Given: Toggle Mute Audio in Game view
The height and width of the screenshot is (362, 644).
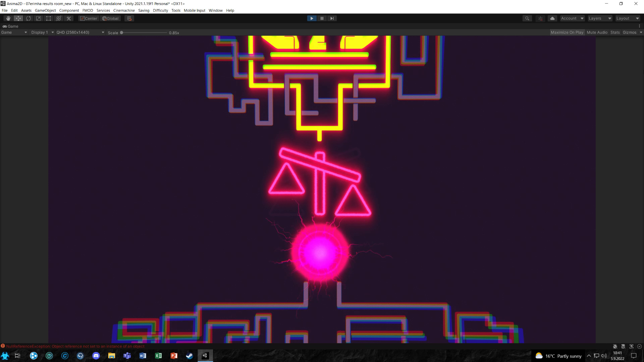Looking at the screenshot, I should point(597,32).
